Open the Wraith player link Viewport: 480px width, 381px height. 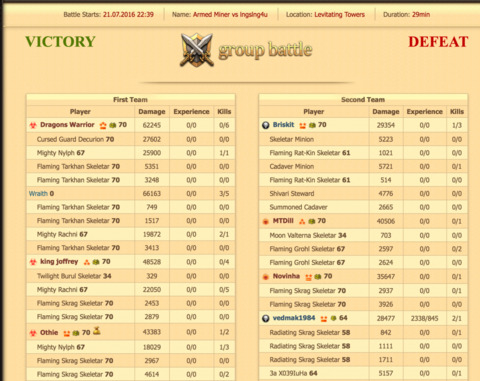38,193
